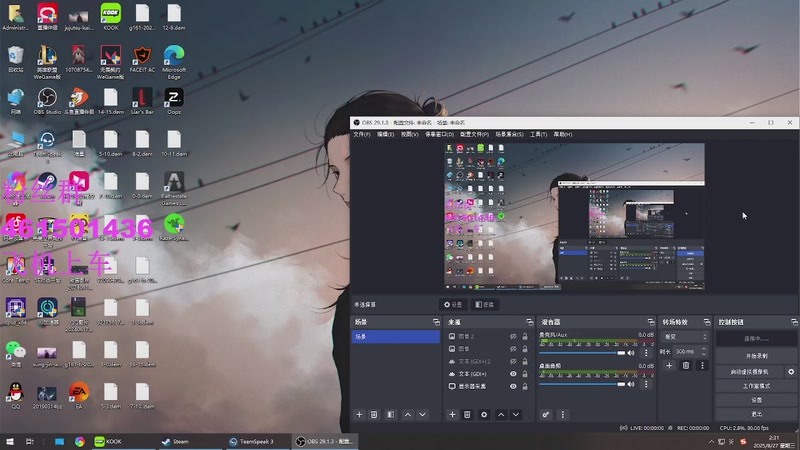The width and height of the screenshot is (800, 450).
Task: Show the 图像 source eye toggle
Action: 513,349
